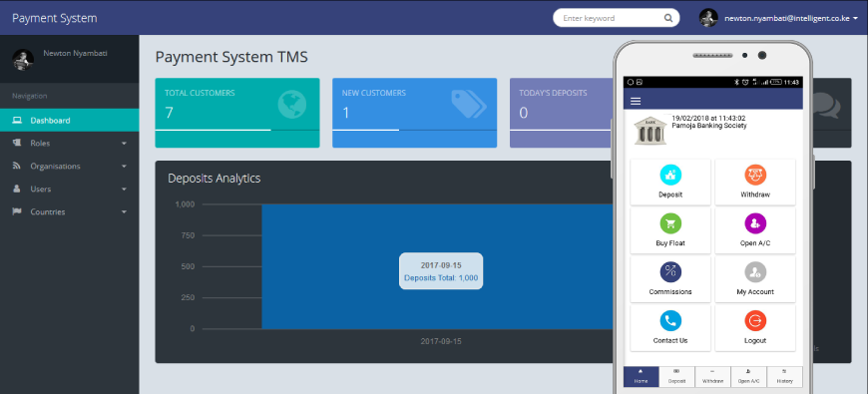
Task: Select Dashboard in the navigation sidebar
Action: point(69,120)
